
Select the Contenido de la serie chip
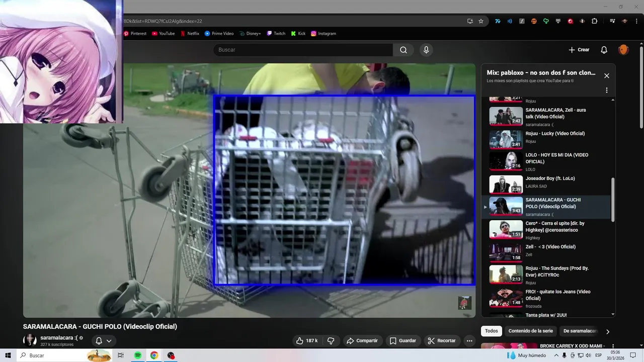click(x=530, y=331)
